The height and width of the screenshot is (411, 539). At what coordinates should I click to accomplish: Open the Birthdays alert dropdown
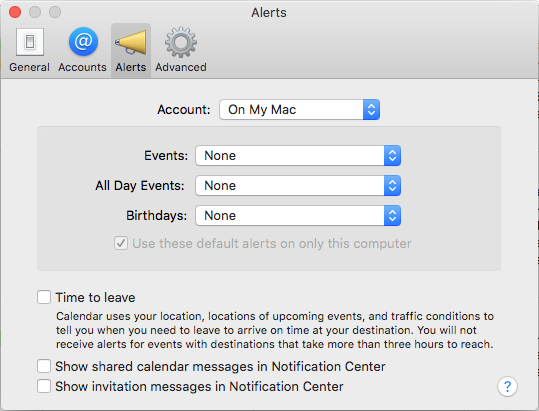point(298,215)
